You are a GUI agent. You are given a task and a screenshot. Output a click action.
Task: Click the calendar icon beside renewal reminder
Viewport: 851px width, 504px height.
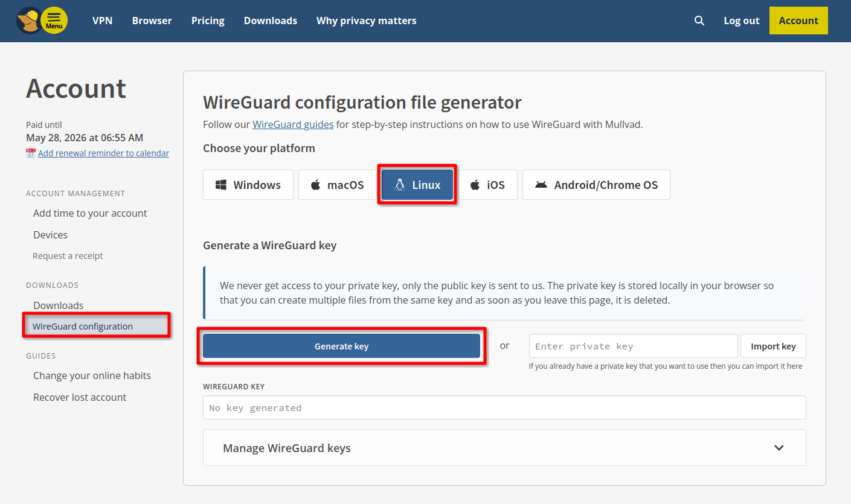[x=31, y=153]
